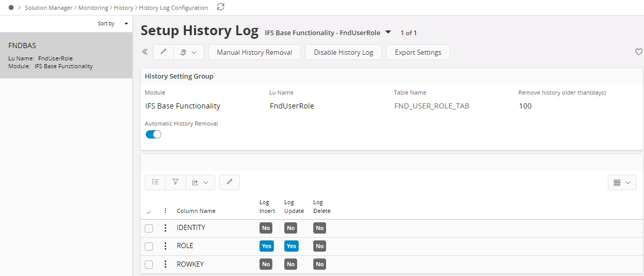The width and height of the screenshot is (644, 276).
Task: Toggle Log Update for ROWKEY
Action: pos(291,264)
